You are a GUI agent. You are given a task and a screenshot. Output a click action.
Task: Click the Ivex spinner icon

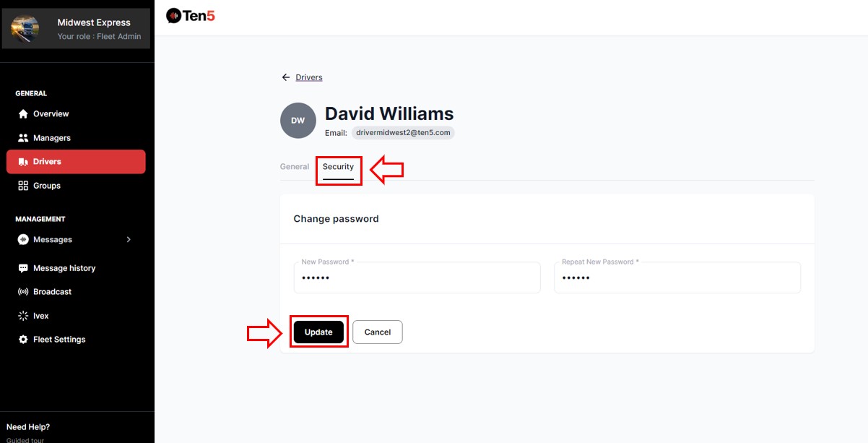(23, 316)
